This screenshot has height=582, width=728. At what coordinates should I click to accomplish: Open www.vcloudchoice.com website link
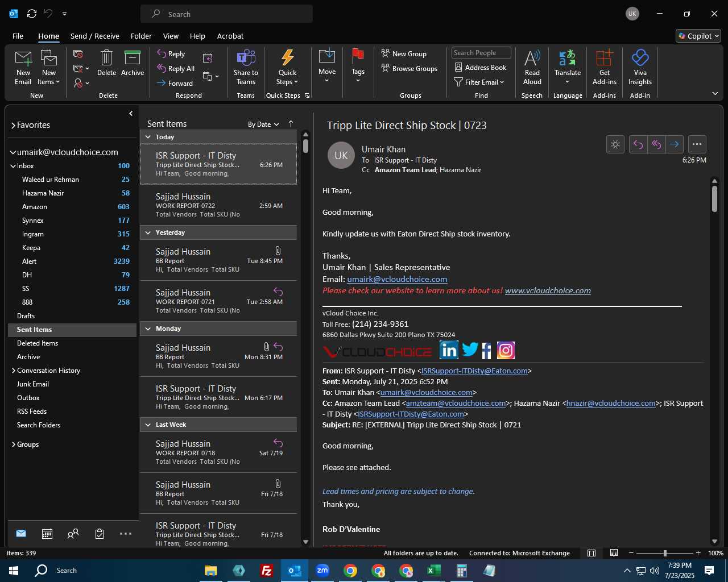(548, 290)
